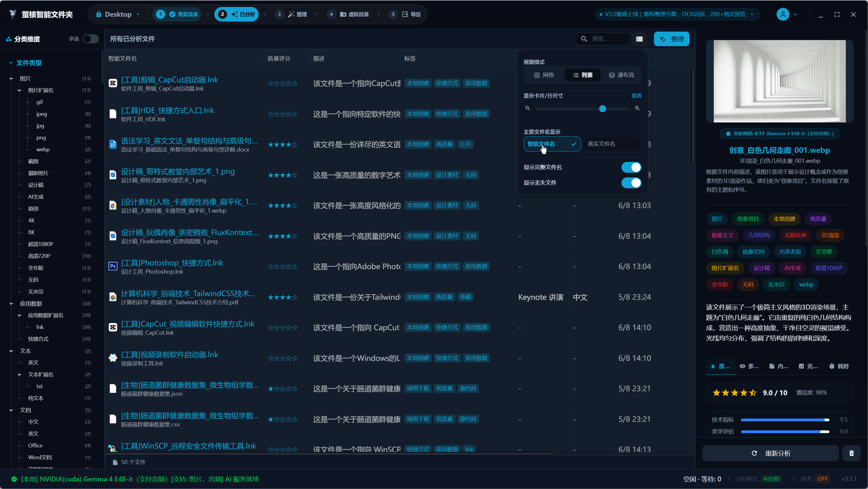Click the png file icon for 哥特式教堂内部艺术_1.png

[113, 175]
